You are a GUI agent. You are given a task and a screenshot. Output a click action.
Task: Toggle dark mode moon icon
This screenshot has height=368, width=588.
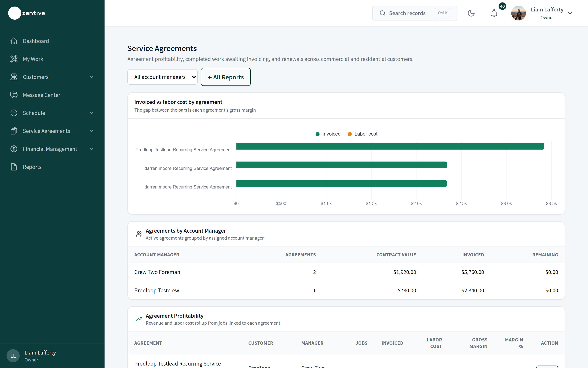click(x=471, y=13)
